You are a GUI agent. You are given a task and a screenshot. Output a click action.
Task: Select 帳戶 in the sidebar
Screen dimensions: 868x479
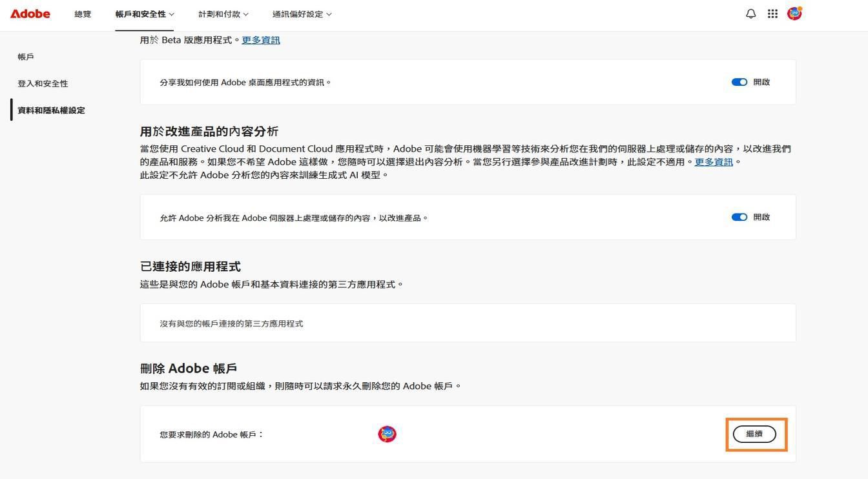click(x=25, y=56)
